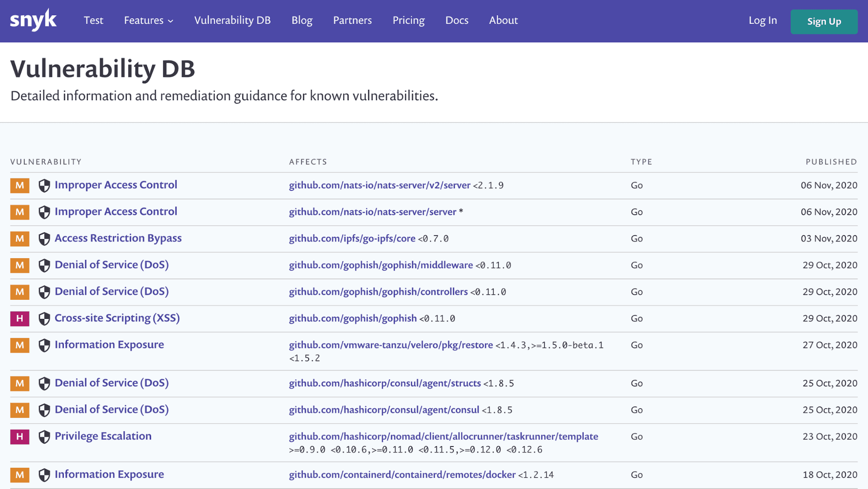The image size is (868, 489).
Task: Open the Pricing page
Action: (409, 20)
